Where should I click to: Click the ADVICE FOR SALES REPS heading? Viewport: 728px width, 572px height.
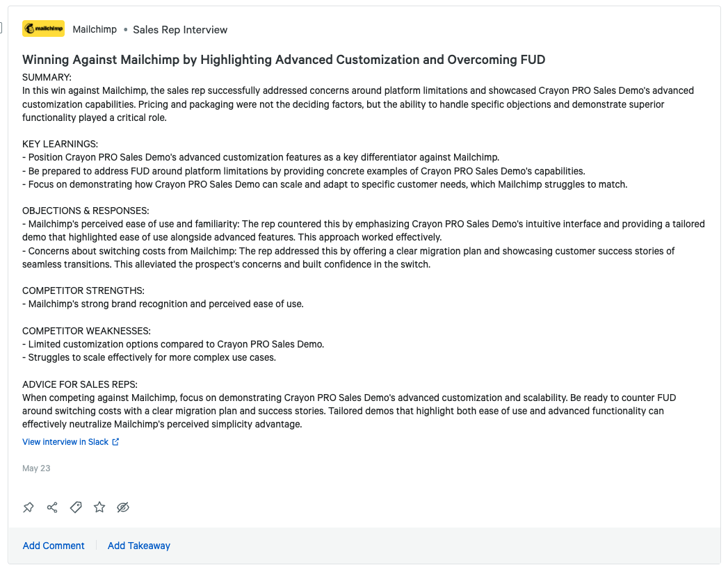(x=80, y=384)
